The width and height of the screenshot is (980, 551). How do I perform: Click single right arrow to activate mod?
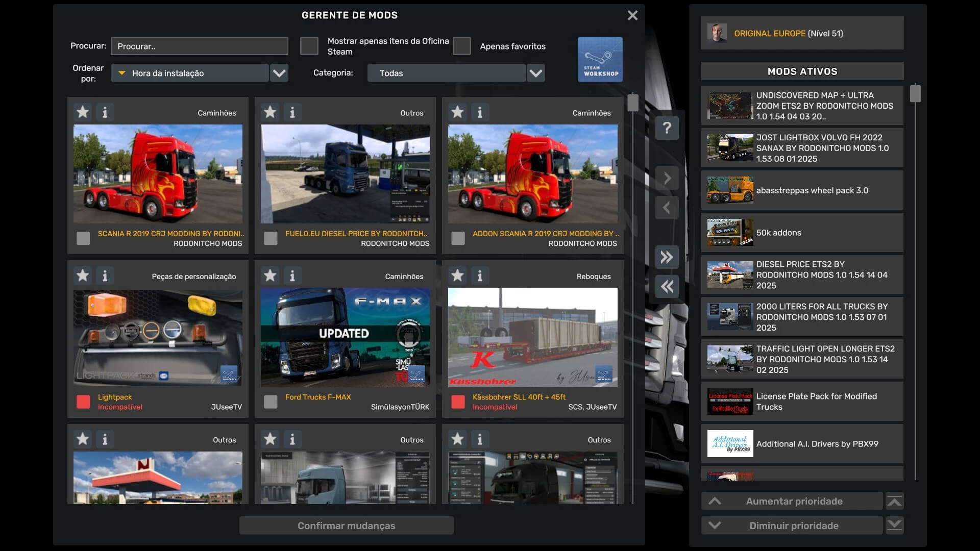[x=667, y=178]
